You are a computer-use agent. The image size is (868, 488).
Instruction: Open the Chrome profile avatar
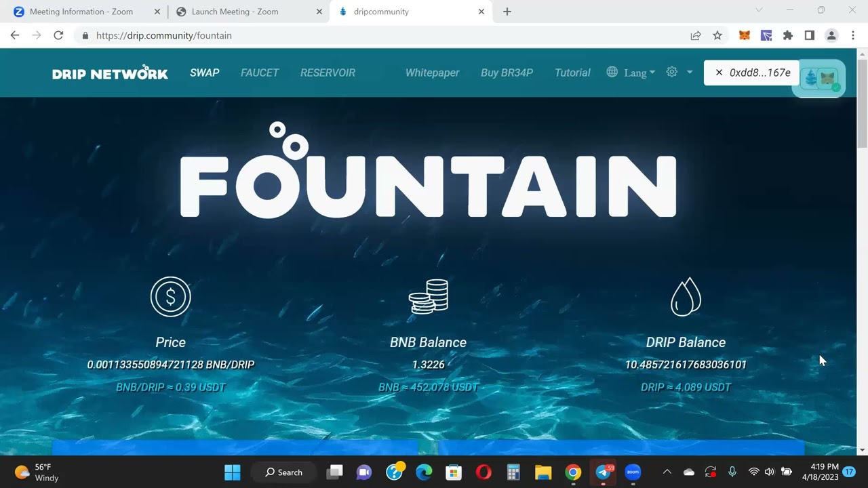coord(831,35)
